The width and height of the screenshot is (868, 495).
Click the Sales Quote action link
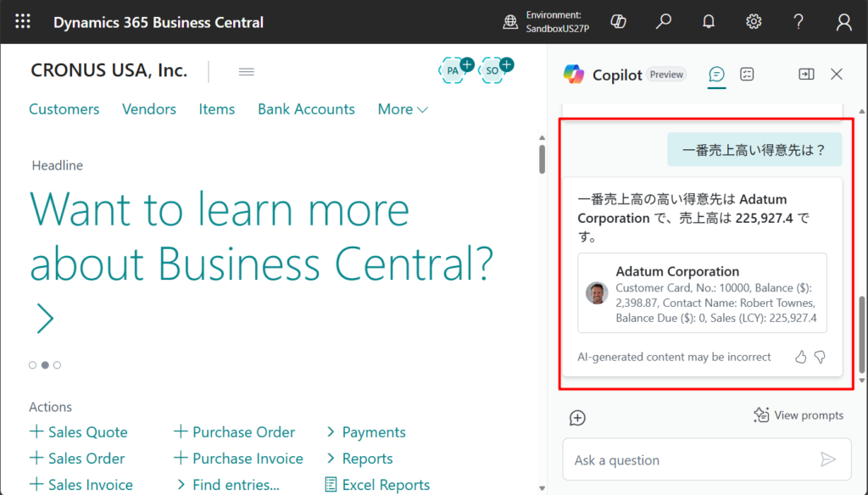[x=87, y=432]
